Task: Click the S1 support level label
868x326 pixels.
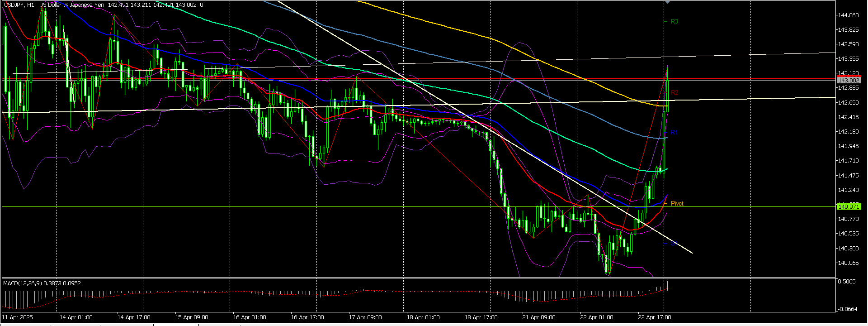Action: click(x=674, y=243)
